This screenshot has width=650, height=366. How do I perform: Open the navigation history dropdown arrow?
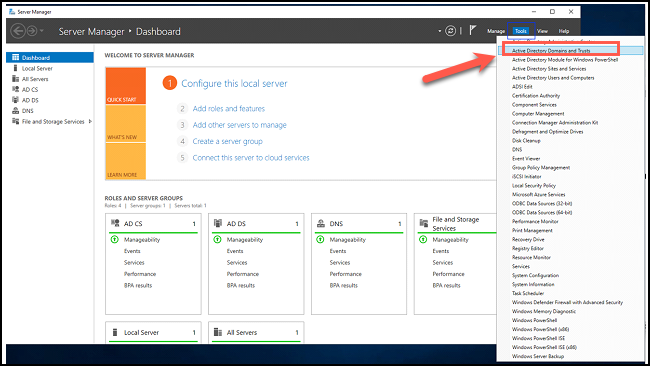tap(42, 31)
